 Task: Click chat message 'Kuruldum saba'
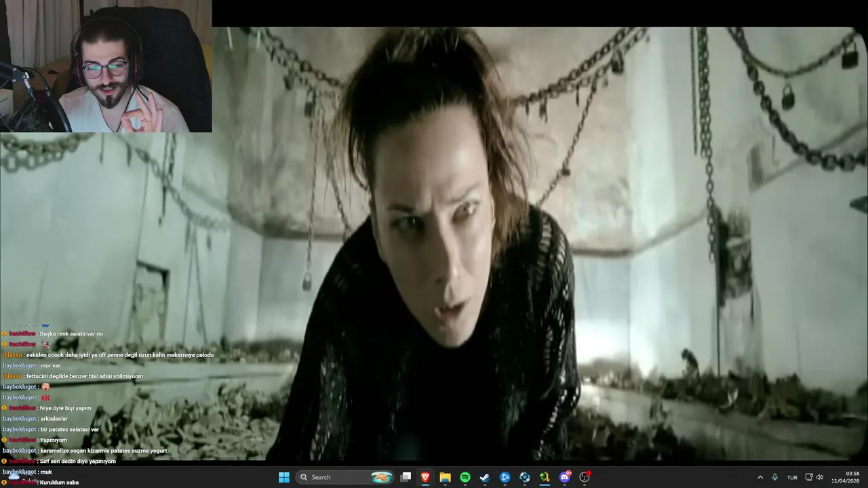(60, 483)
